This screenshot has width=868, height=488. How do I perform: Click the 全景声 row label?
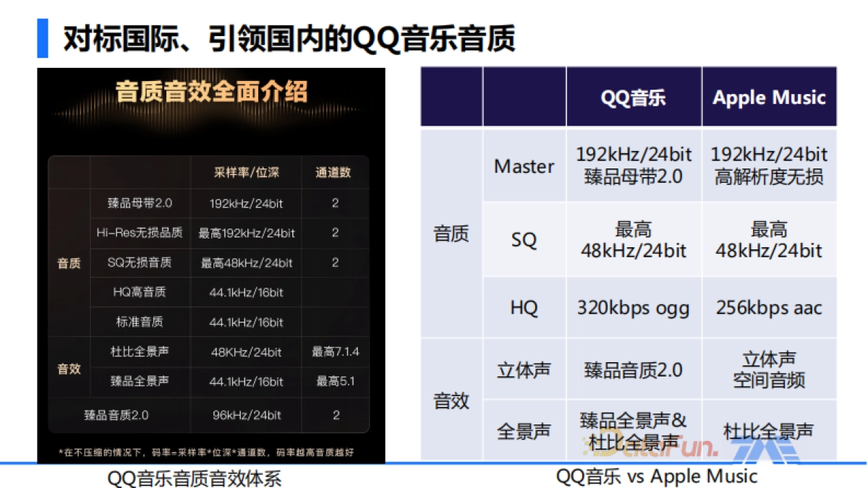[523, 431]
